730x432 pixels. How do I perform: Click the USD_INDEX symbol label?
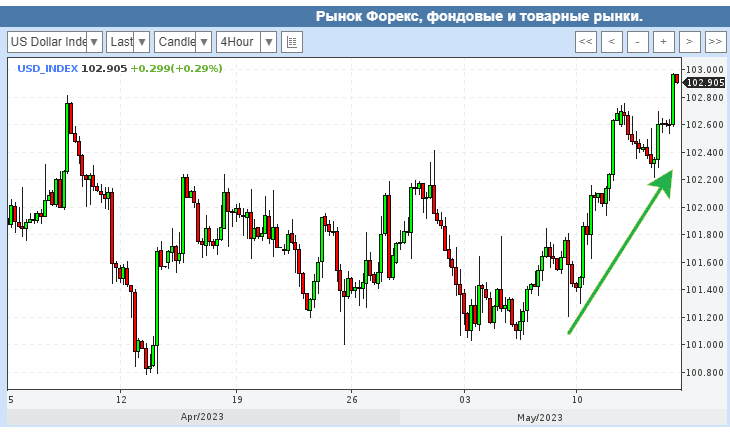[47, 68]
